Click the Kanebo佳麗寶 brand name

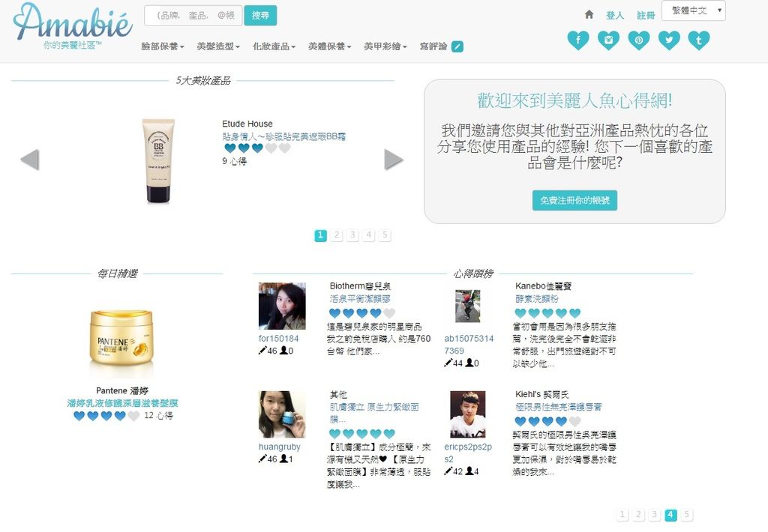543,285
